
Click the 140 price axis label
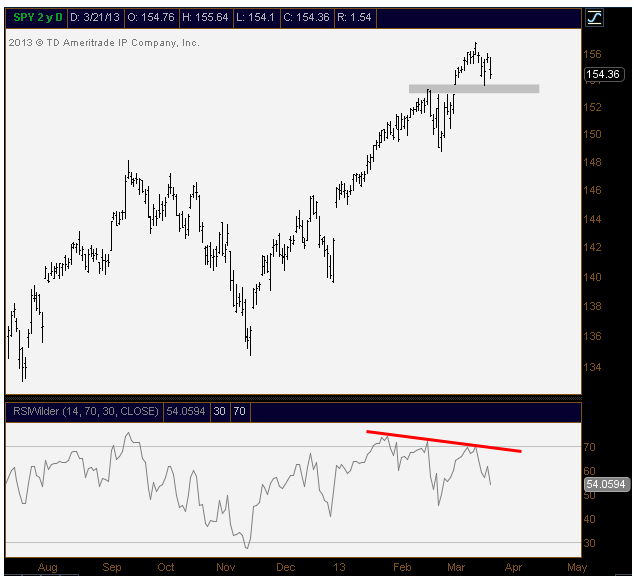coord(592,277)
